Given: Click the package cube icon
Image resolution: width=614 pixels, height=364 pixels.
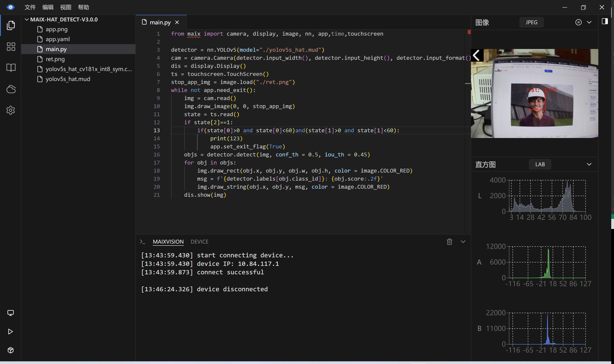Looking at the screenshot, I should click(10, 350).
